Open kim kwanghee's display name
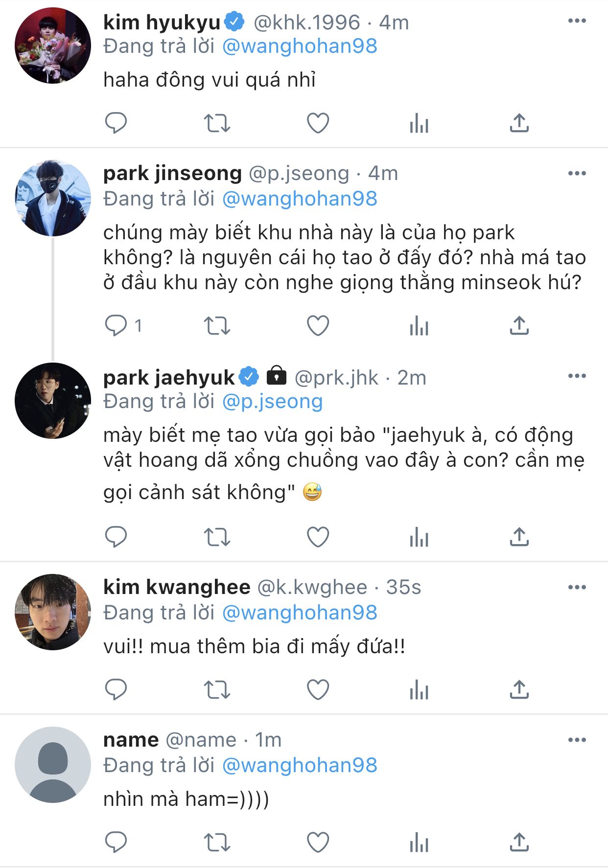 (x=177, y=587)
